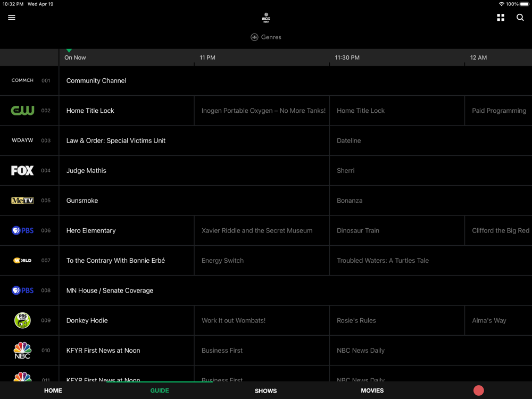This screenshot has width=532, height=399.
Task: Select the 11:30 PM time header
Action: [x=347, y=57]
